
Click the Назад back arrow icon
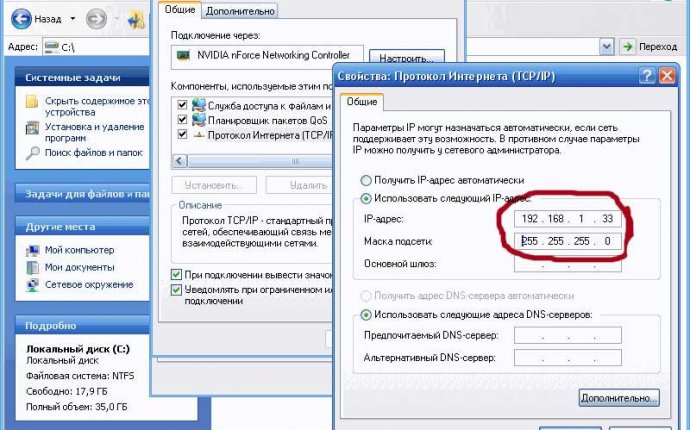coord(21,19)
